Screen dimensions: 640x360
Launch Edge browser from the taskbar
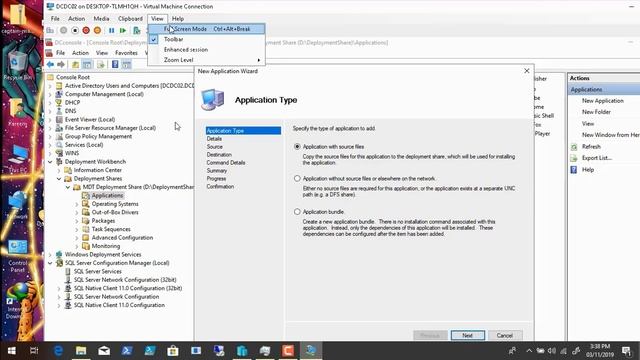pyautogui.click(x=58, y=351)
